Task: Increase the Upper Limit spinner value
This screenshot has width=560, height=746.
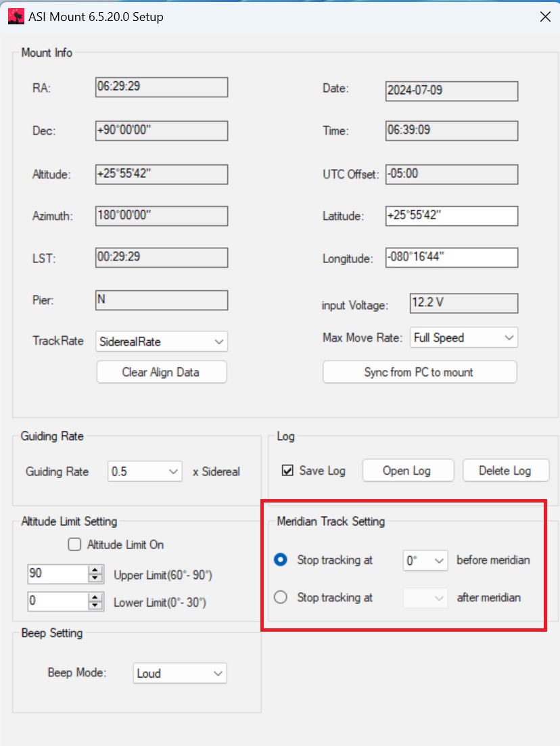Action: [x=95, y=570]
